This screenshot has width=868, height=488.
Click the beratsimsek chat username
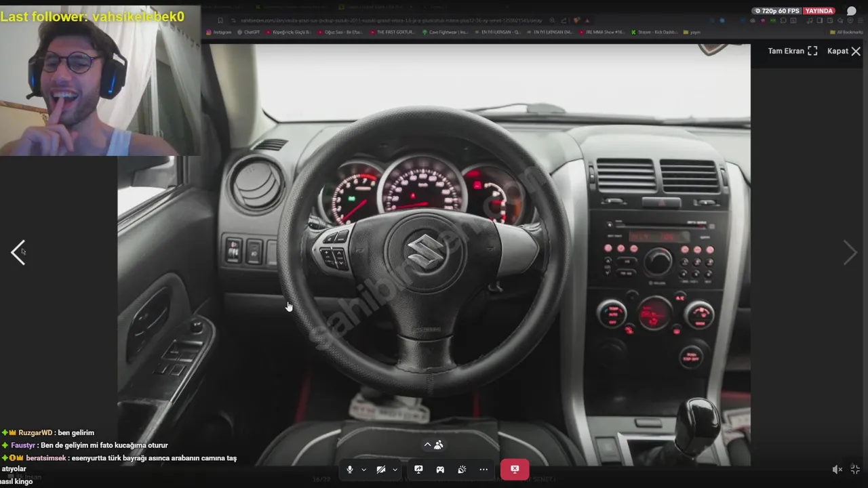tap(46, 458)
